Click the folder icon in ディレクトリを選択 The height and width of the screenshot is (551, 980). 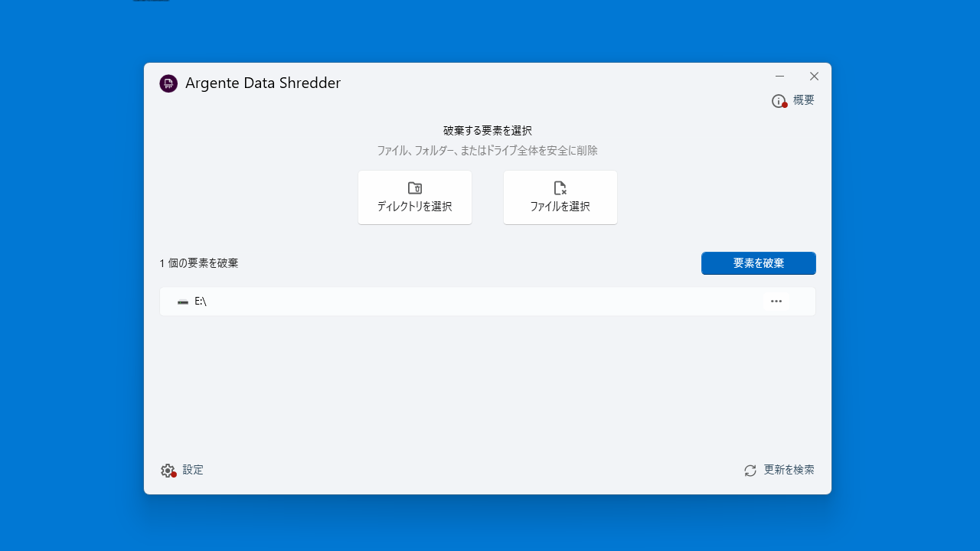click(415, 188)
